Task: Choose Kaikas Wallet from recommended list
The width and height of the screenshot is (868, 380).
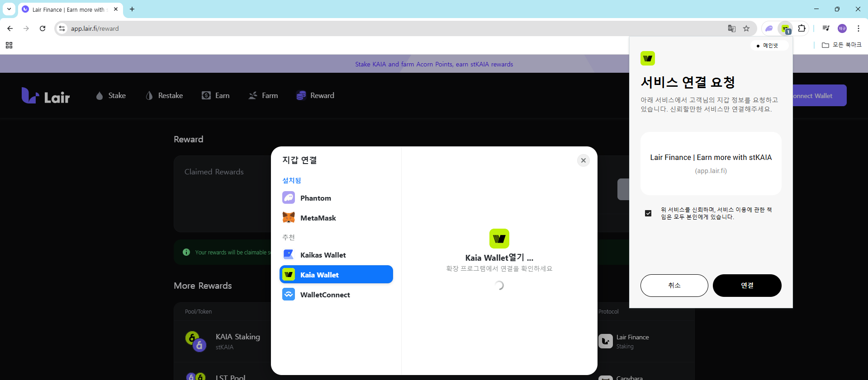Action: click(x=336, y=255)
